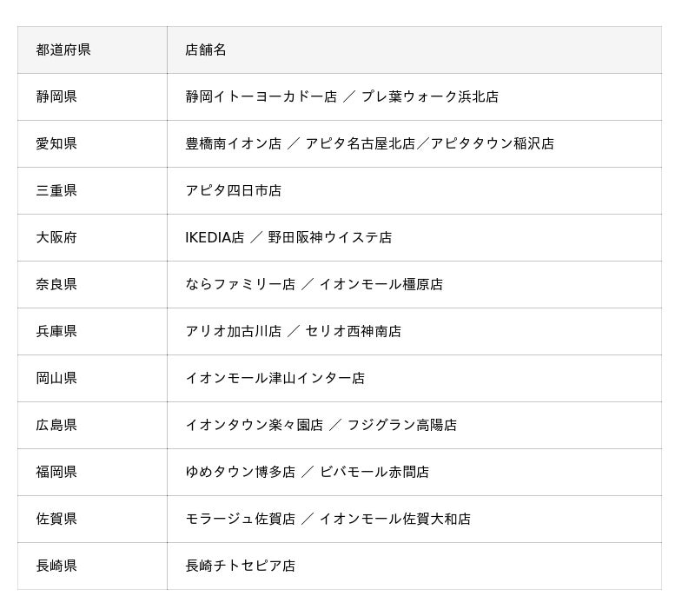This screenshot has width=695, height=616.
Task: Click the 都道府県 column header
Action: tap(63, 50)
